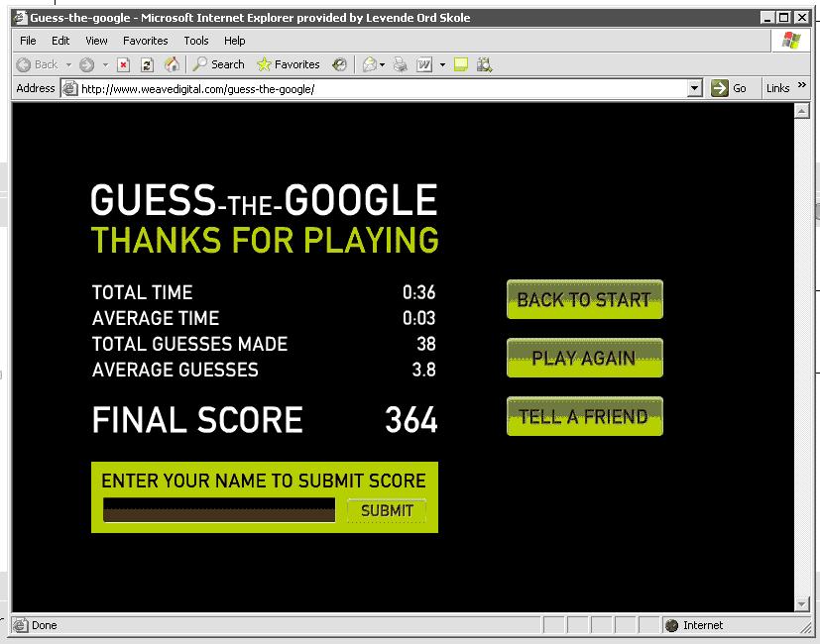This screenshot has width=820, height=644.
Task: Open the Favorites pane star button
Action: tap(289, 64)
